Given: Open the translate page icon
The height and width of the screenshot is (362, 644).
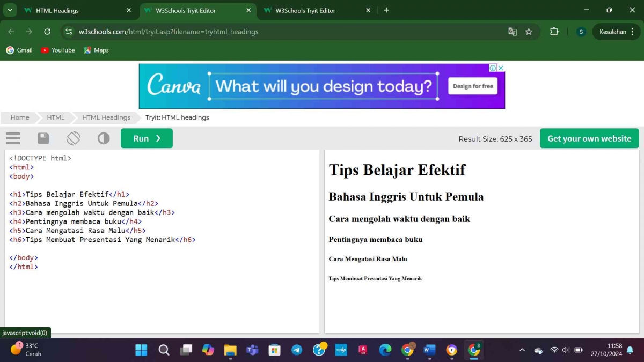Looking at the screenshot, I should pyautogui.click(x=513, y=32).
